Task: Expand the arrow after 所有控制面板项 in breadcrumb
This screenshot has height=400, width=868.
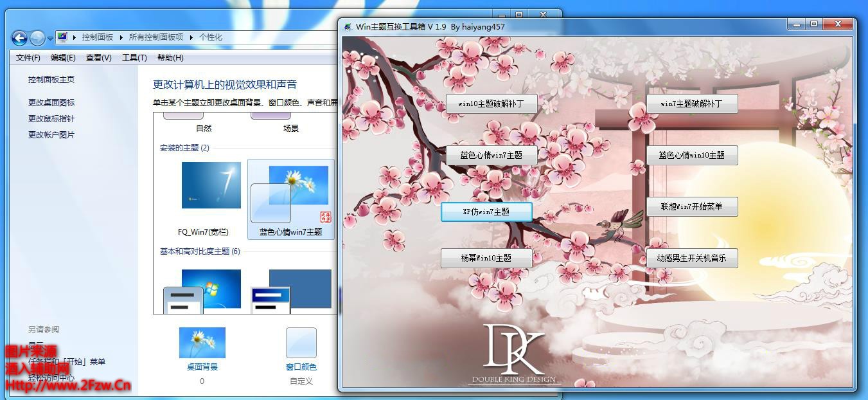Action: (191, 37)
